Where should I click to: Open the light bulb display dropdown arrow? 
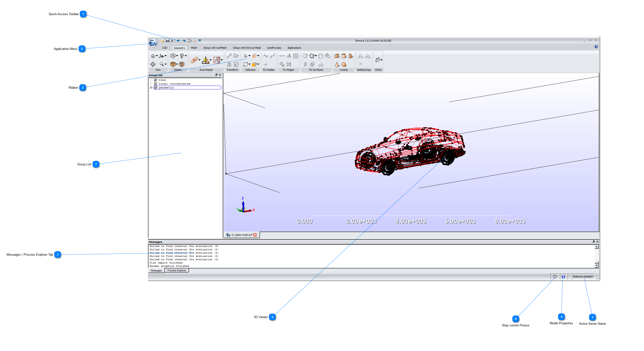[x=186, y=56]
